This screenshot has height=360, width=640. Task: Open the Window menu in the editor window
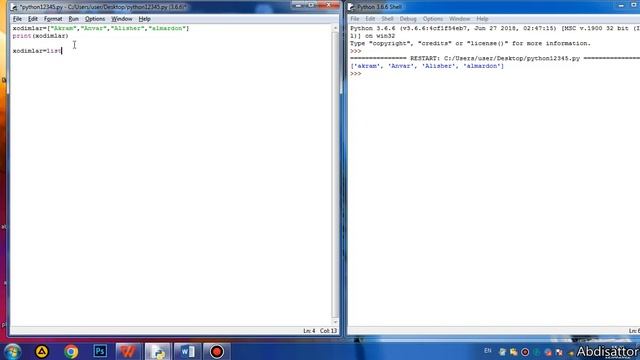tap(122, 19)
